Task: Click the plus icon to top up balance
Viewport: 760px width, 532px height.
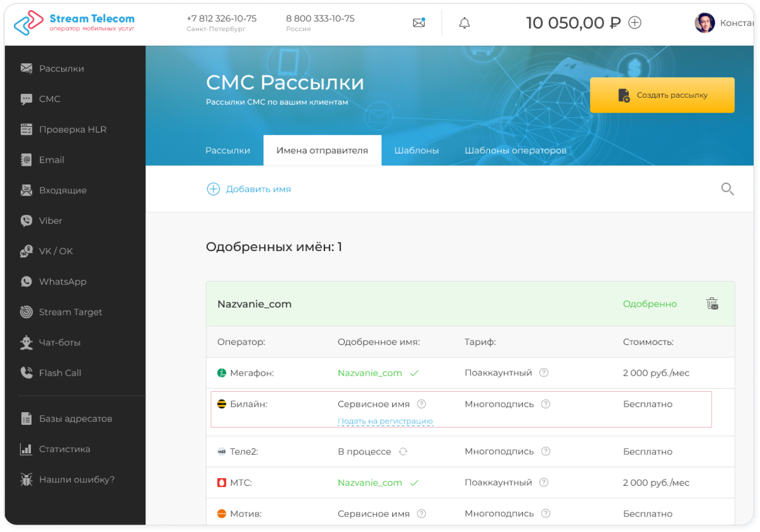Action: click(x=634, y=22)
